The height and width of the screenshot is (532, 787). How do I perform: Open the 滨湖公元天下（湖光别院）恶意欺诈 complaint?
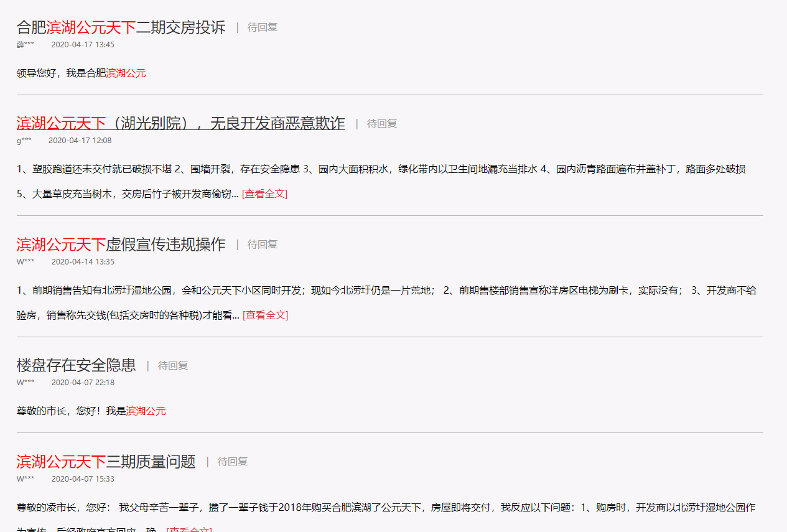tap(179, 123)
